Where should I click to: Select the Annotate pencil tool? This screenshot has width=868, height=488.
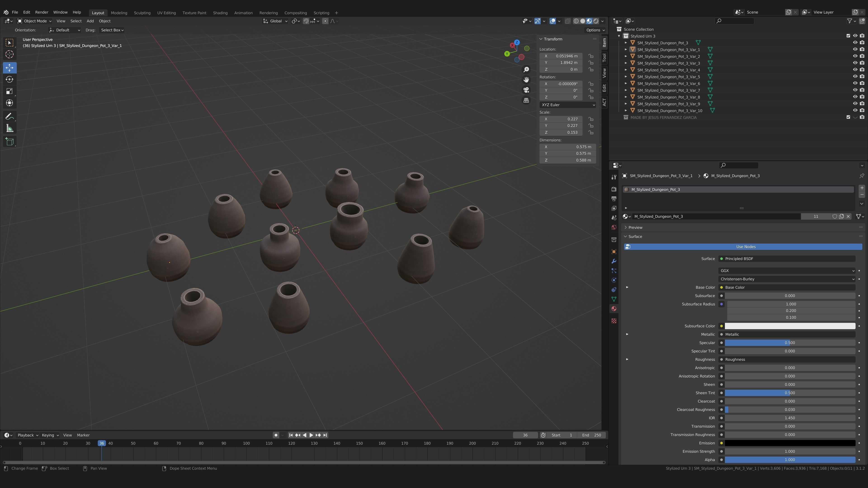[x=9, y=117]
